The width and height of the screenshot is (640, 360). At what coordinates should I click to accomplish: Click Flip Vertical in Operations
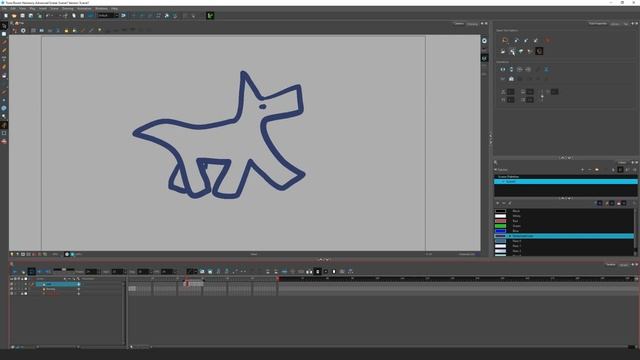[x=511, y=69]
